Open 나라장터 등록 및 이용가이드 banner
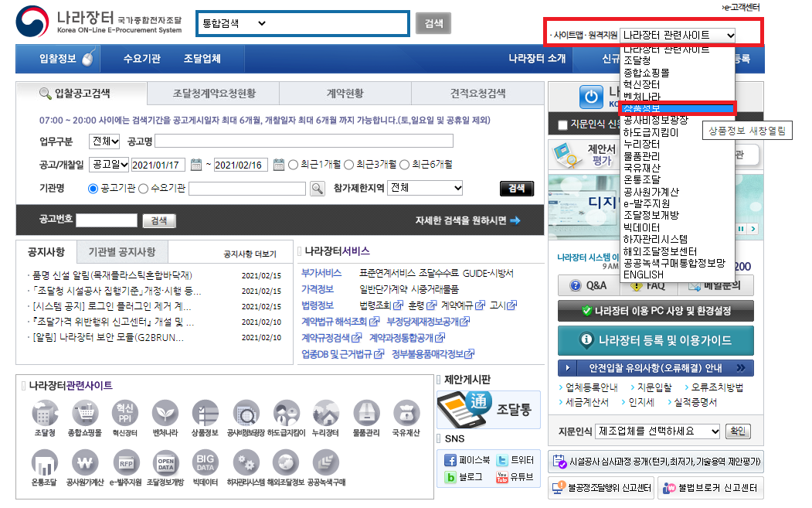 656,340
